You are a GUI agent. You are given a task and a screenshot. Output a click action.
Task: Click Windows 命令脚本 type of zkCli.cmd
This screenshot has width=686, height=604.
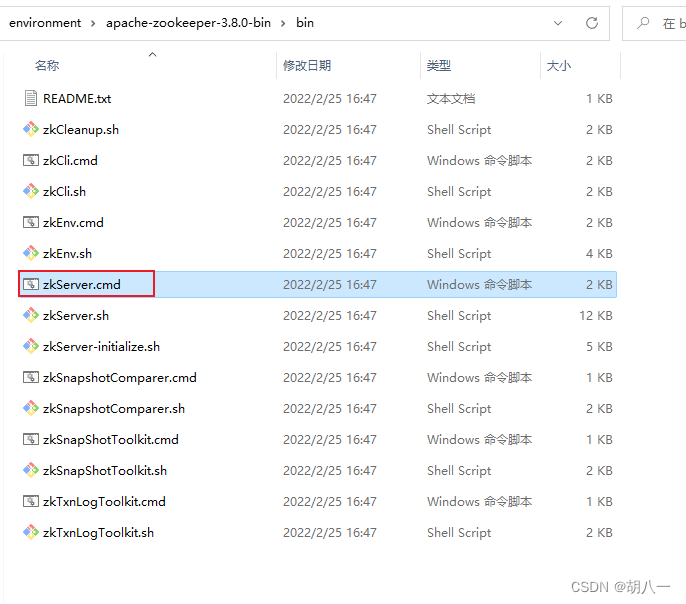[x=480, y=161]
